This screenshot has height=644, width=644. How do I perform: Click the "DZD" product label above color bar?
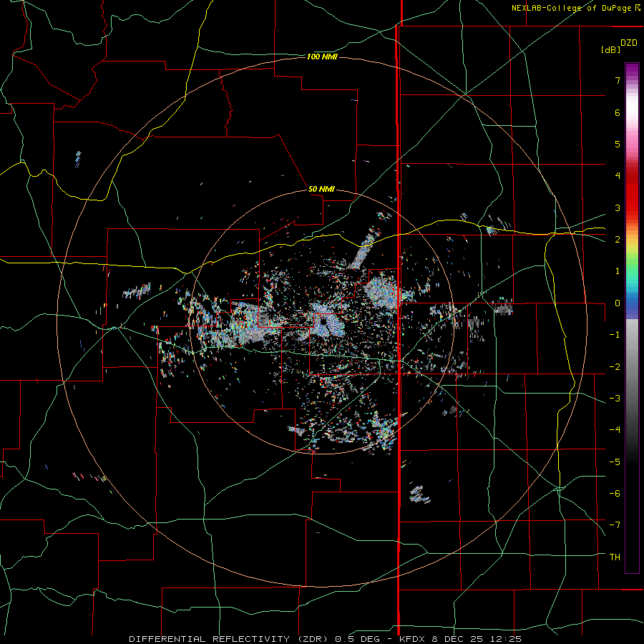(x=629, y=43)
